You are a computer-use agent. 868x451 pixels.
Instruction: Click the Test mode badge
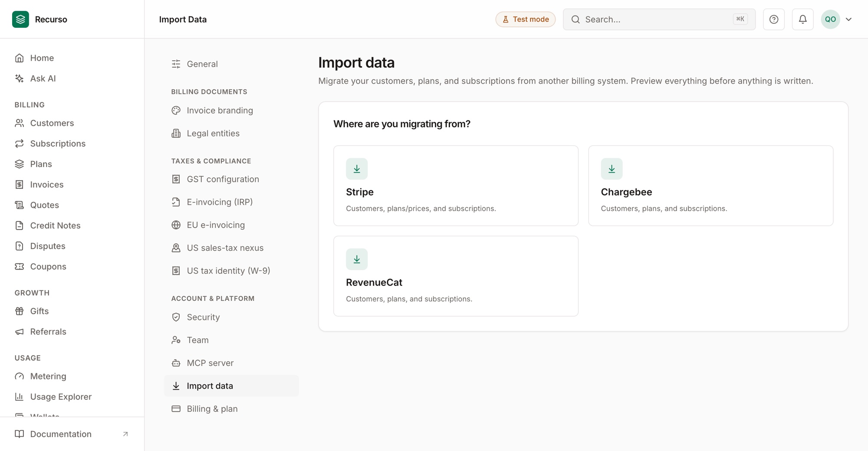tap(525, 19)
